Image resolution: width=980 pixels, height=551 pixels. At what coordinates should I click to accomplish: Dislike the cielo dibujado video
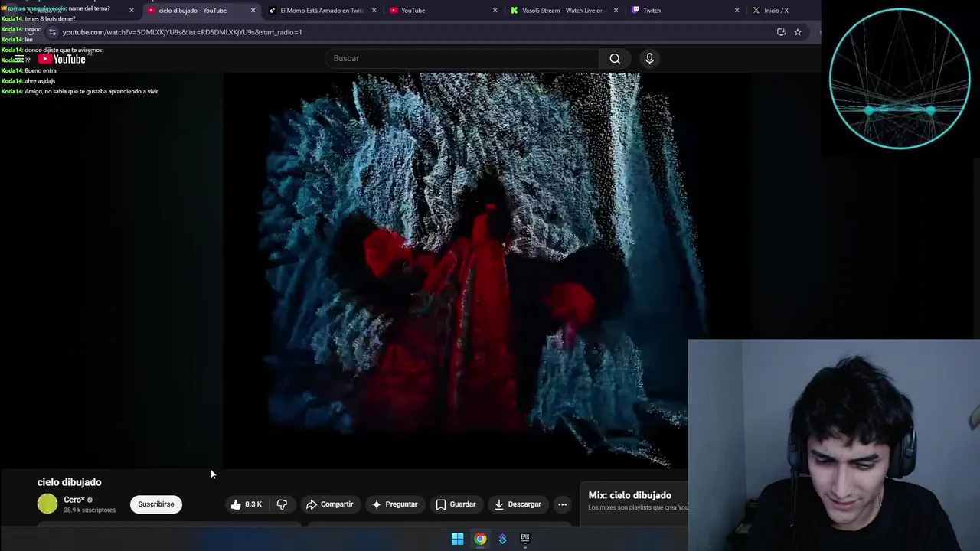[282, 504]
